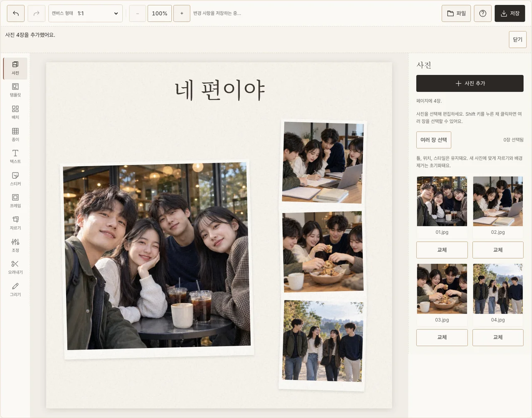Select the 그리기 drawing pencil tool
This screenshot has width=532, height=418.
pyautogui.click(x=15, y=289)
